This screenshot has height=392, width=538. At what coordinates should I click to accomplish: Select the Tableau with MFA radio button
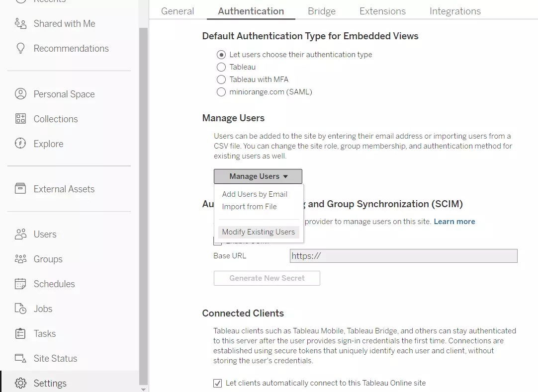coord(221,79)
